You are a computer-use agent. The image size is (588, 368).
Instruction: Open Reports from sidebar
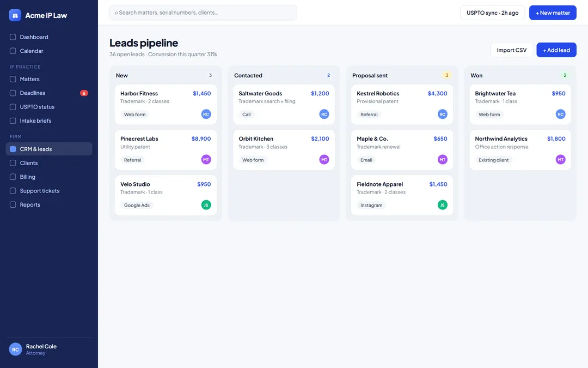(x=49, y=204)
